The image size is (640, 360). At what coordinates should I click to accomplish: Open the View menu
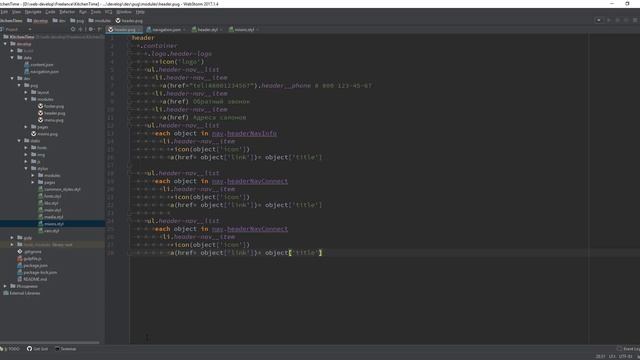pyautogui.click(x=16, y=12)
